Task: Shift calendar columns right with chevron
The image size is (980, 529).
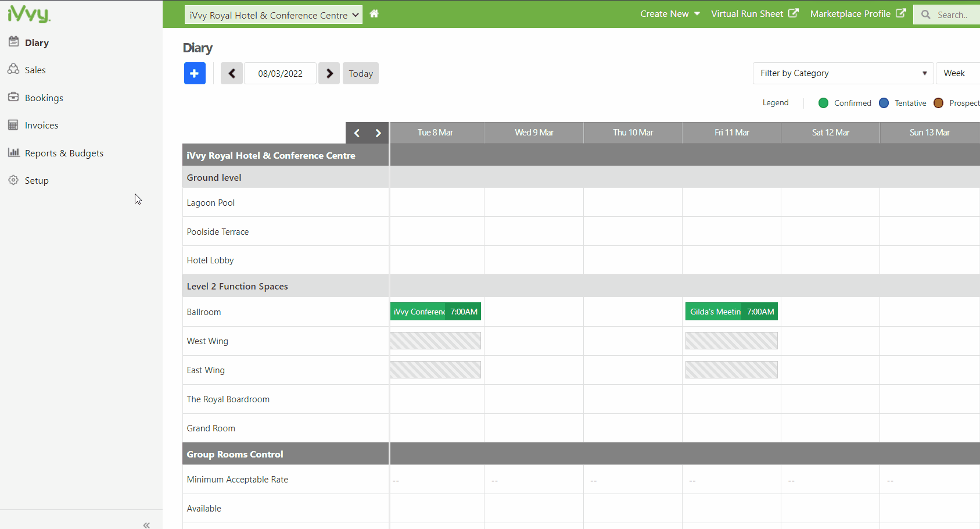Action: (378, 133)
